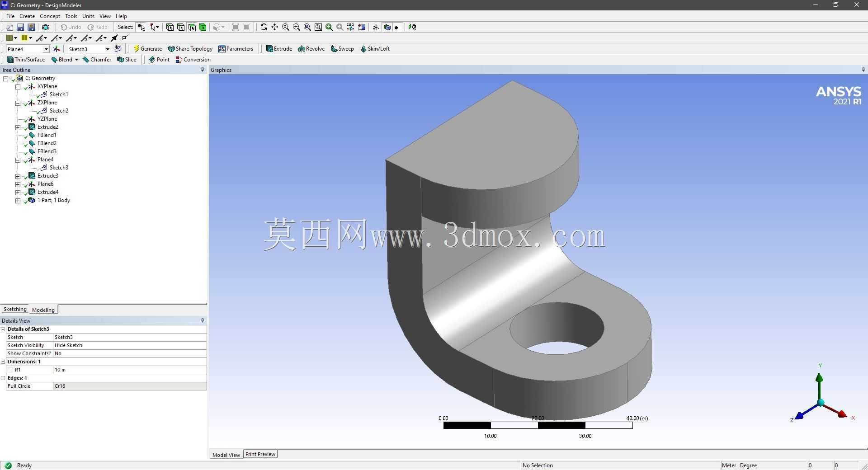Viewport: 868px width, 470px height.
Task: Click the Slice tool
Action: coord(127,60)
